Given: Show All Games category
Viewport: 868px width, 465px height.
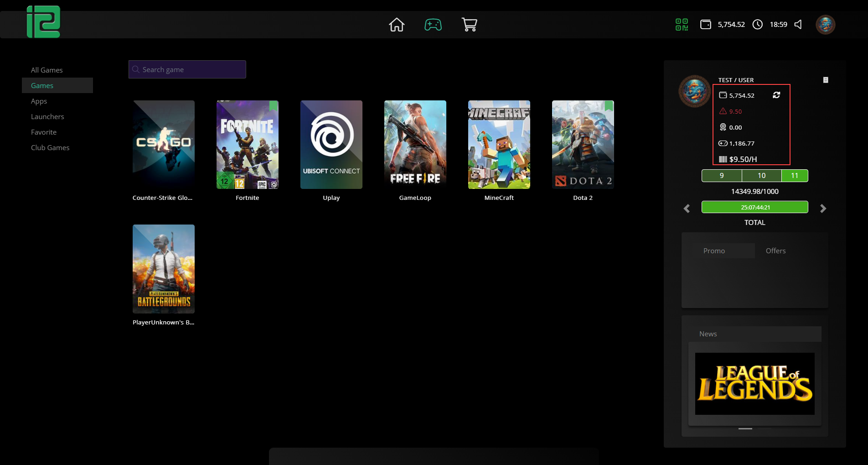Looking at the screenshot, I should (47, 70).
